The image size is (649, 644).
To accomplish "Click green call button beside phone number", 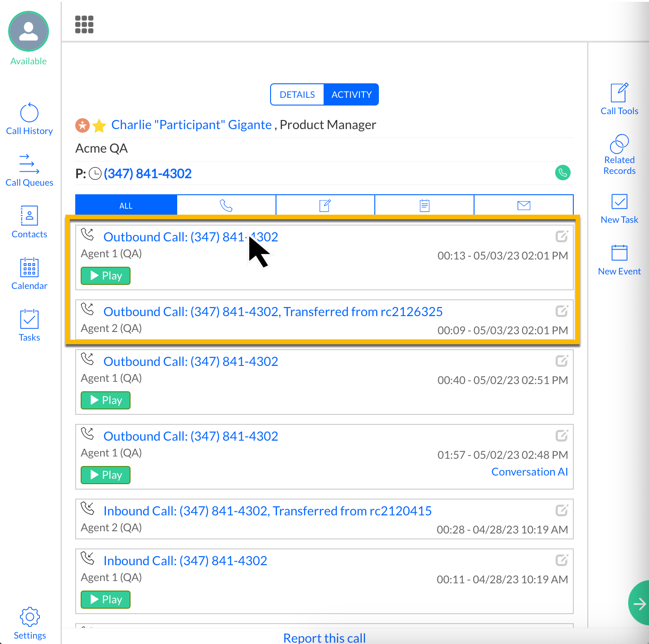I will coord(563,173).
